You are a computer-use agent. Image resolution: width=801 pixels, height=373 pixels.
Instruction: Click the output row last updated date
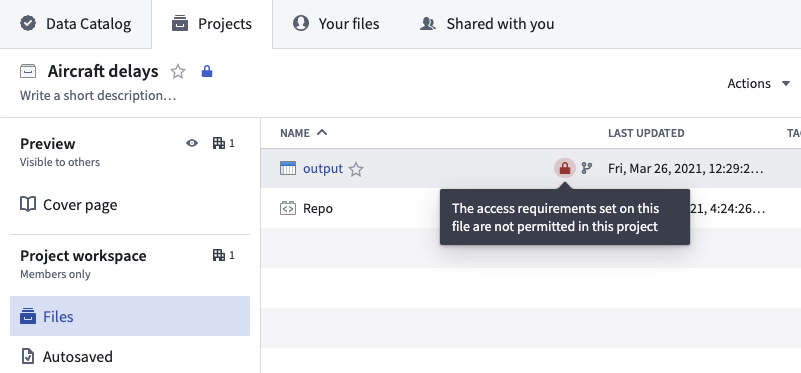tap(686, 169)
